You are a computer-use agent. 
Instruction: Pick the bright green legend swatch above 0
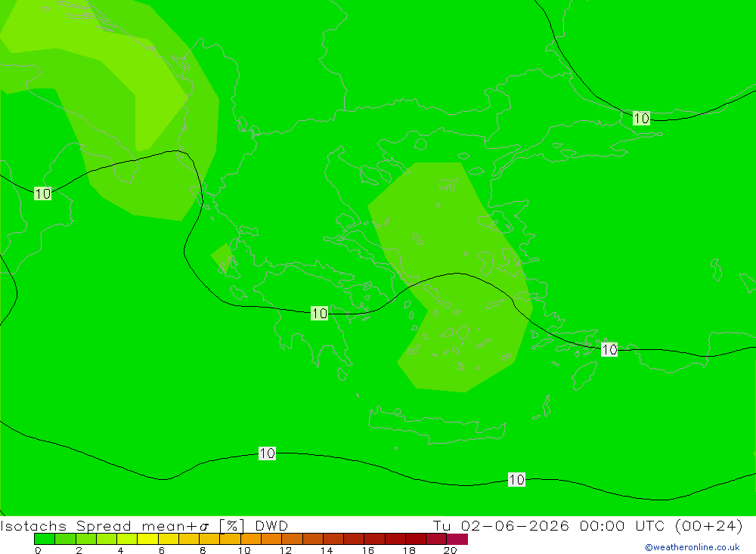[45, 539]
